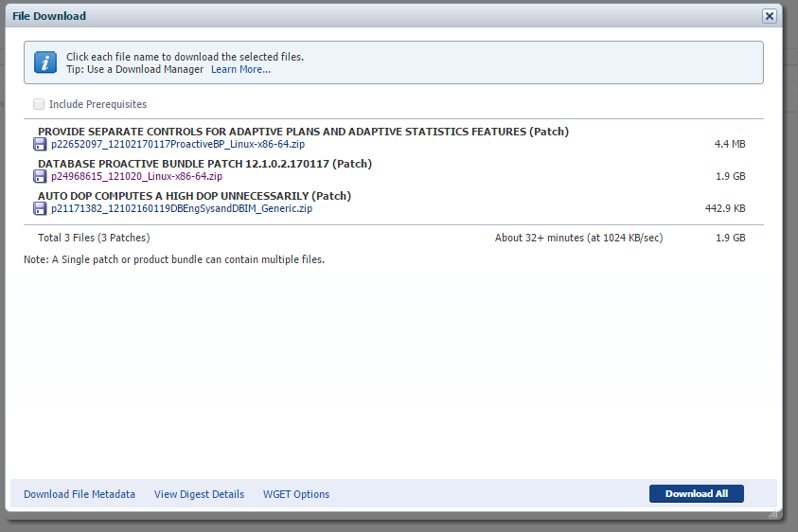Download p24968615_121020_Linux-x86-64.zip
The image size is (798, 532).
click(136, 176)
